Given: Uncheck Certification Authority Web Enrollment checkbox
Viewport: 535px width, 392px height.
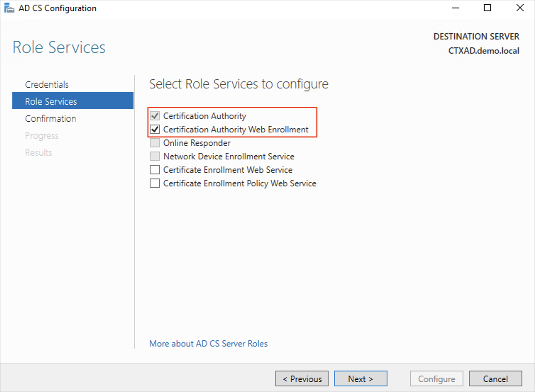Looking at the screenshot, I should (155, 129).
